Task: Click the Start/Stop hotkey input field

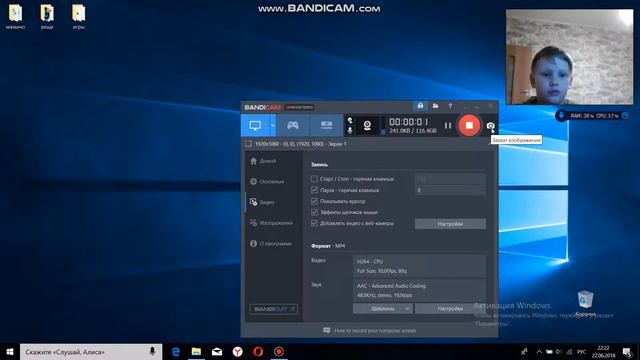Action: [x=450, y=179]
